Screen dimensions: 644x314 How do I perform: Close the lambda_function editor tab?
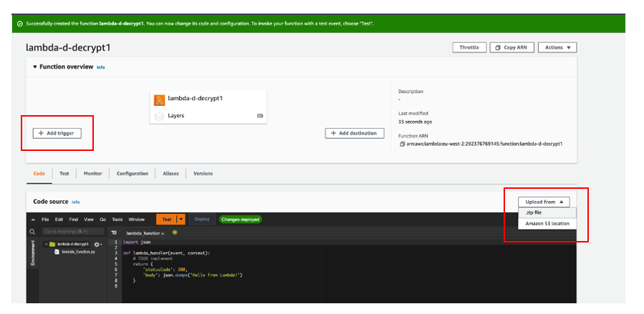tap(163, 233)
